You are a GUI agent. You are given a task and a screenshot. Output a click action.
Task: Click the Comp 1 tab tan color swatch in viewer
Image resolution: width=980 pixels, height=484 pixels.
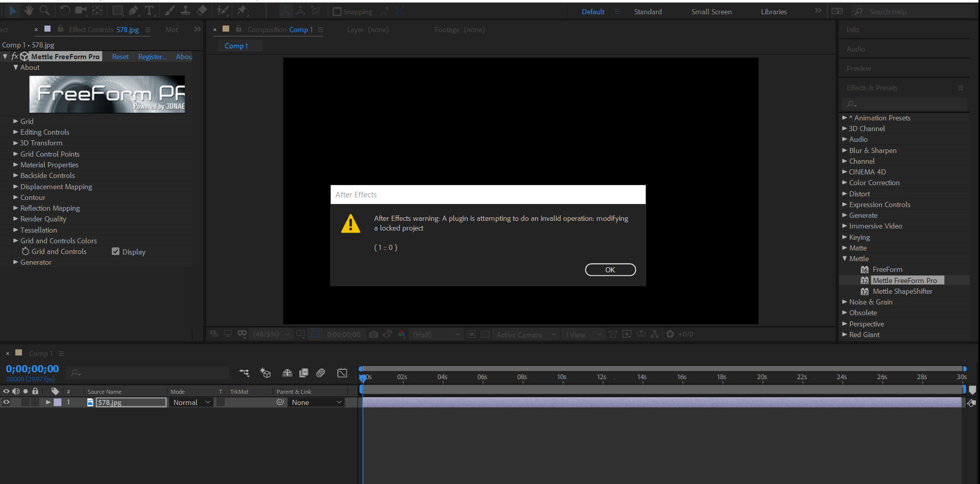point(226,29)
